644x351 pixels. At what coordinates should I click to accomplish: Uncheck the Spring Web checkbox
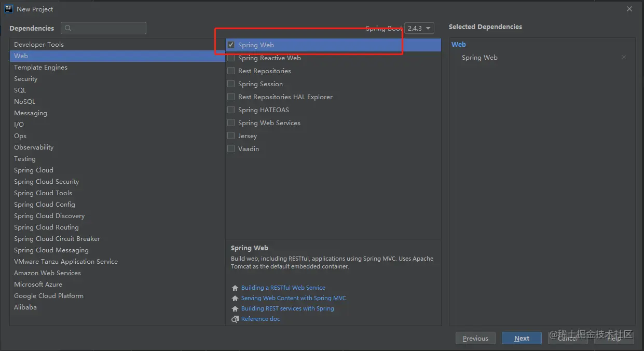(x=231, y=45)
